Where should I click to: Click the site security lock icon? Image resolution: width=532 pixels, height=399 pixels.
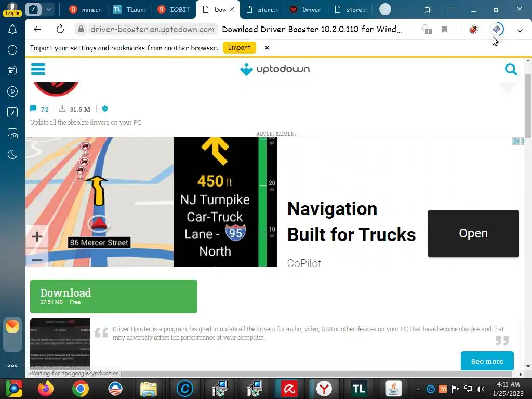[x=81, y=29]
